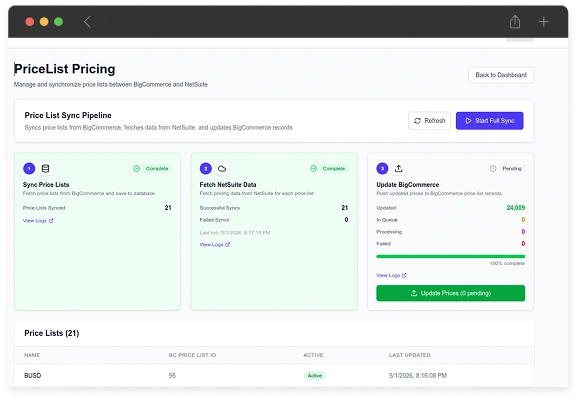Click Failed label on Update BigCommerce card
The image size is (579, 400).
pos(383,244)
